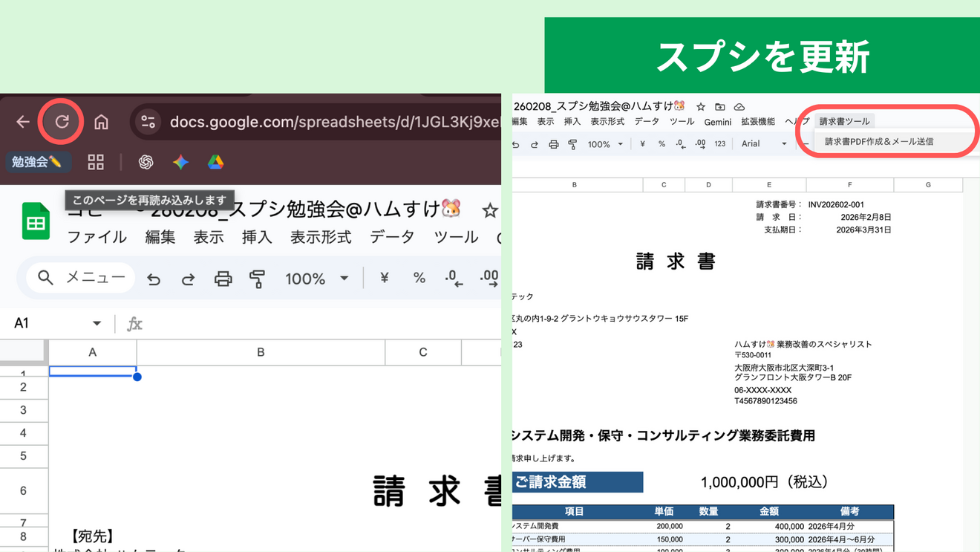This screenshot has height=552, width=980.
Task: Open the 表示 menu in left window
Action: [209, 237]
